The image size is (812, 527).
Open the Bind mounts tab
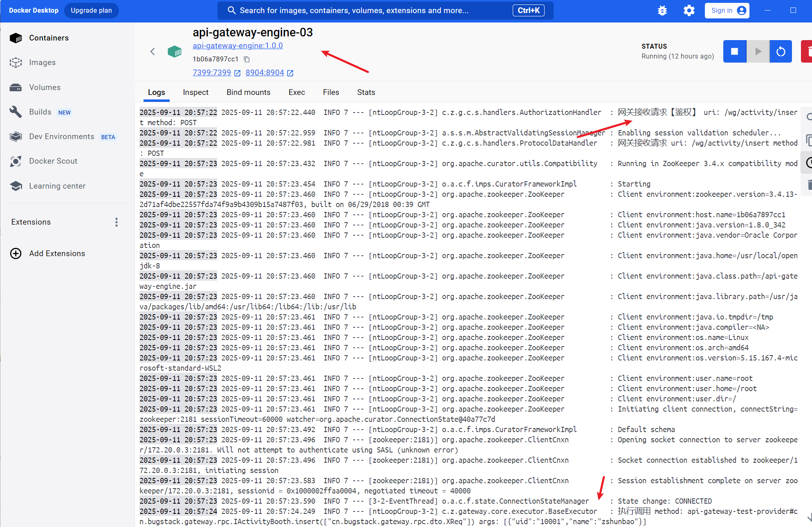(248, 92)
